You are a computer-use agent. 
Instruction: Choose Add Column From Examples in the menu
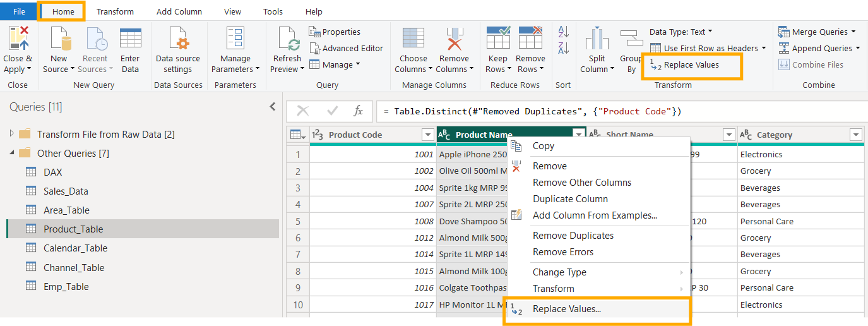[x=595, y=215]
